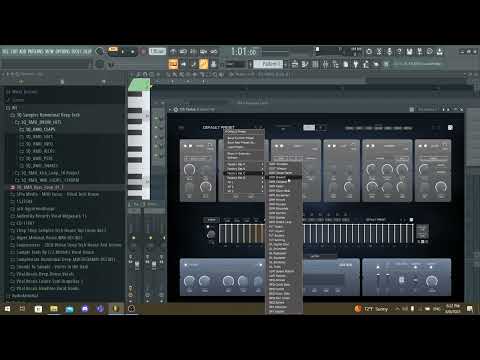
Task: Open the HELP menu in FL Studio
Action: pos(87,52)
